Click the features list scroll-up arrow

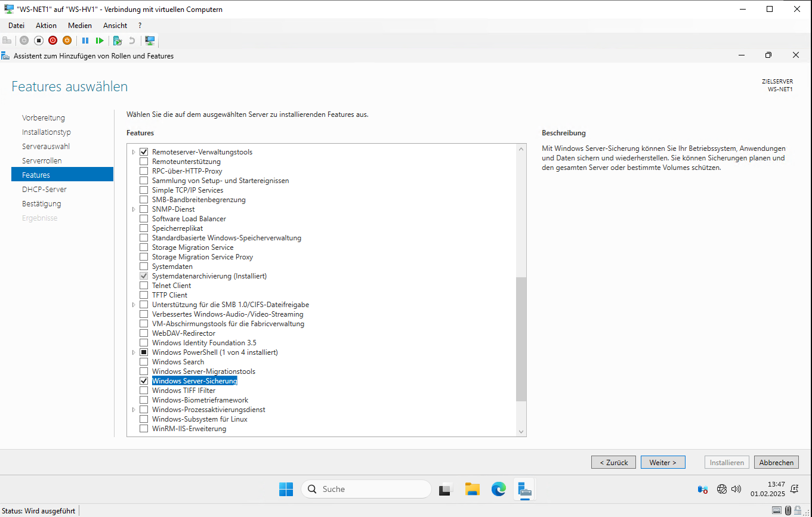pos(521,149)
